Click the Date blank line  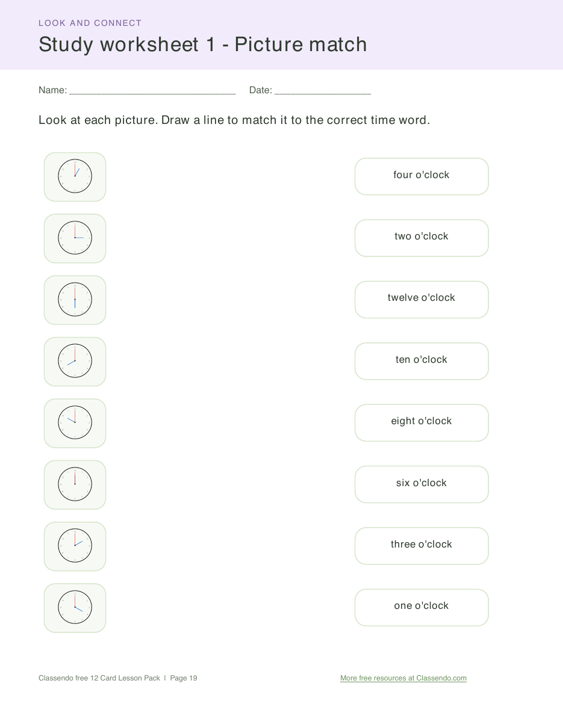323,91
